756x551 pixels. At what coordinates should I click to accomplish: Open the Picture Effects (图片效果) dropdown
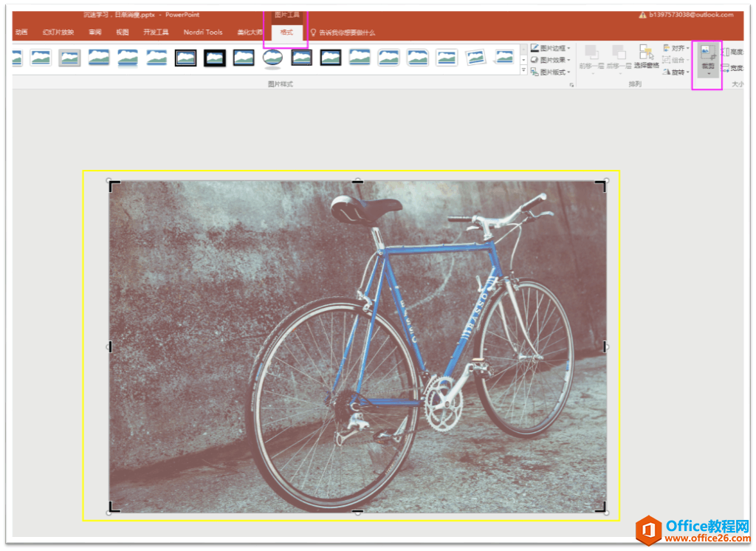coord(551,60)
